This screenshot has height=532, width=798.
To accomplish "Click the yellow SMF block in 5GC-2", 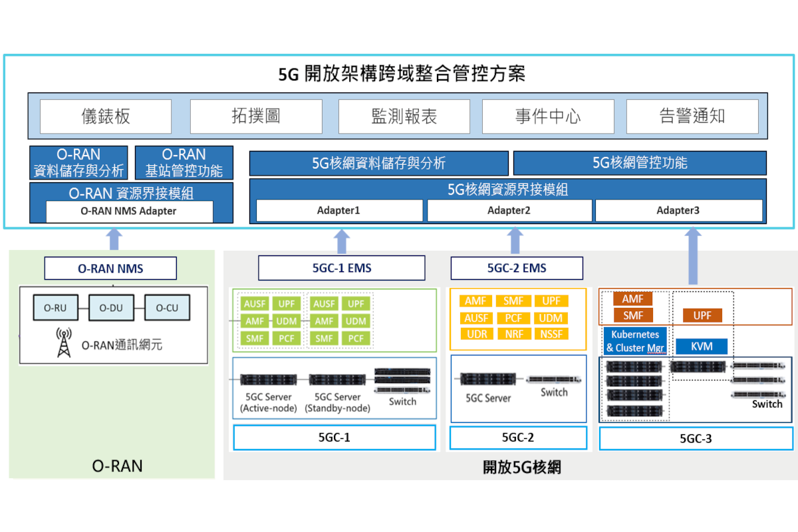I will pyautogui.click(x=513, y=301).
